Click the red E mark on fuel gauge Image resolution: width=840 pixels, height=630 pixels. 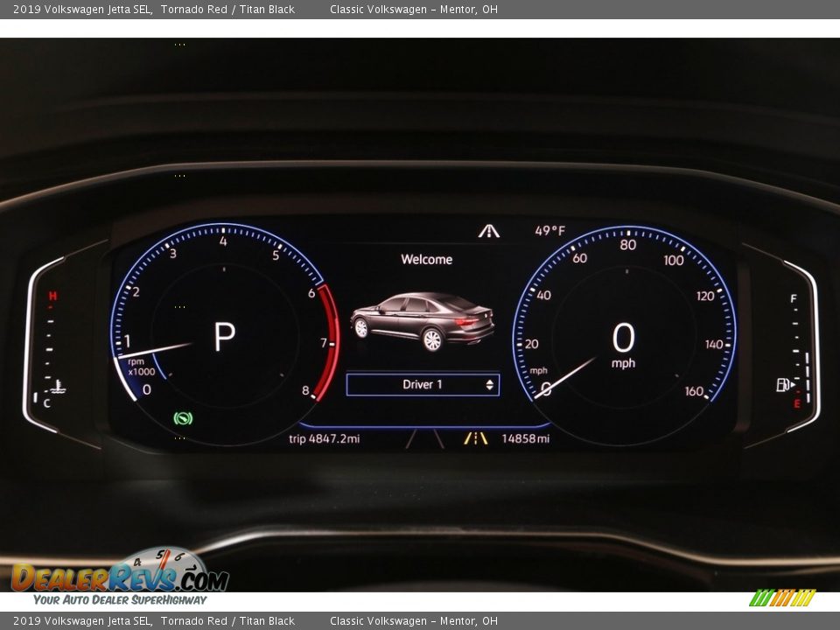pyautogui.click(x=796, y=403)
